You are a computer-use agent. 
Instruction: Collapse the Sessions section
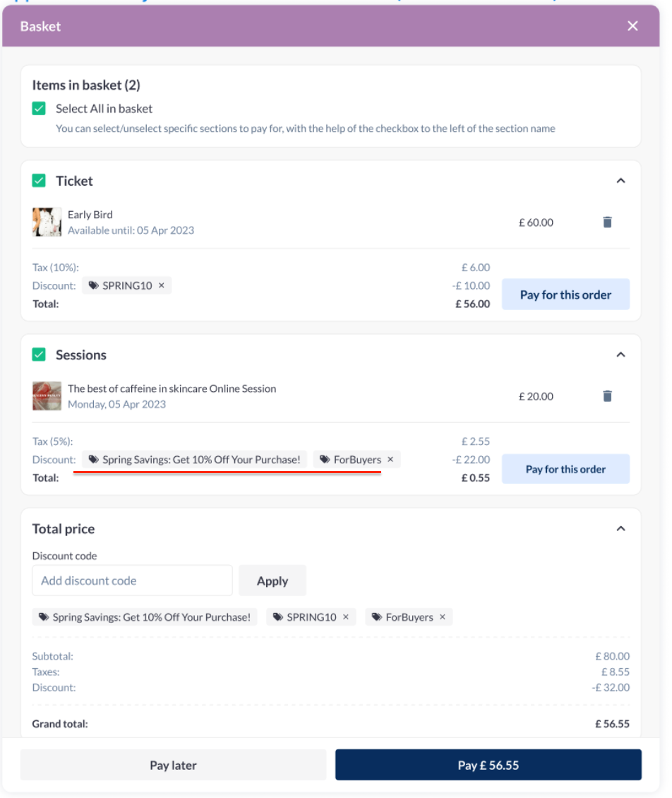click(x=620, y=355)
